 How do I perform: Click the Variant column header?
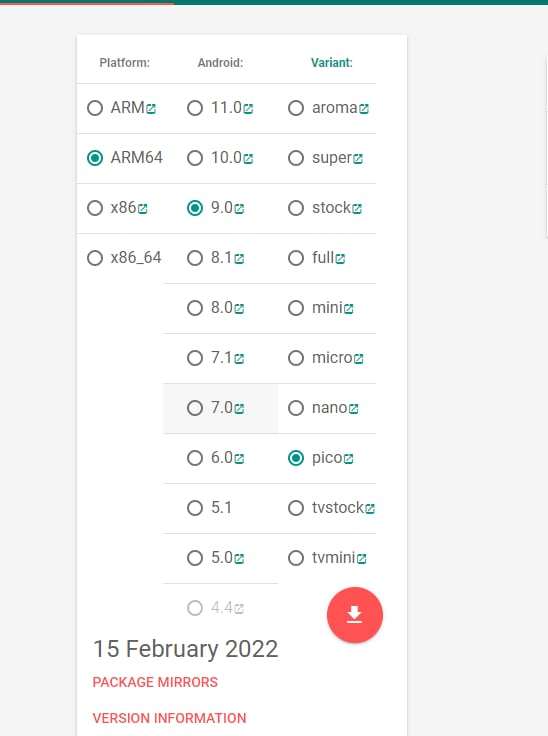click(x=332, y=63)
